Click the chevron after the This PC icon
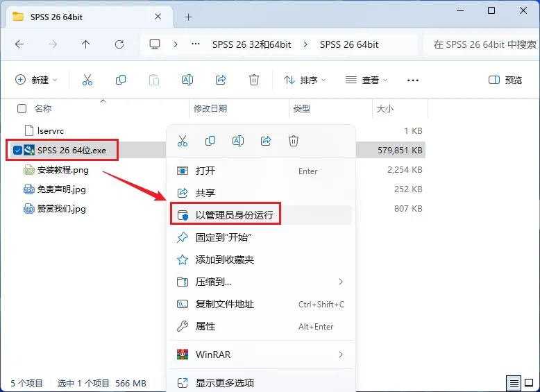Viewport: 540px width, 392px height. click(x=176, y=44)
